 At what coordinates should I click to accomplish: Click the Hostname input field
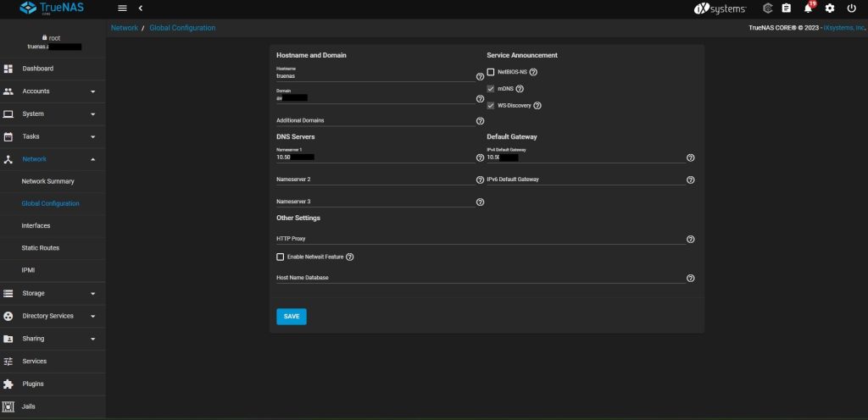(x=376, y=75)
